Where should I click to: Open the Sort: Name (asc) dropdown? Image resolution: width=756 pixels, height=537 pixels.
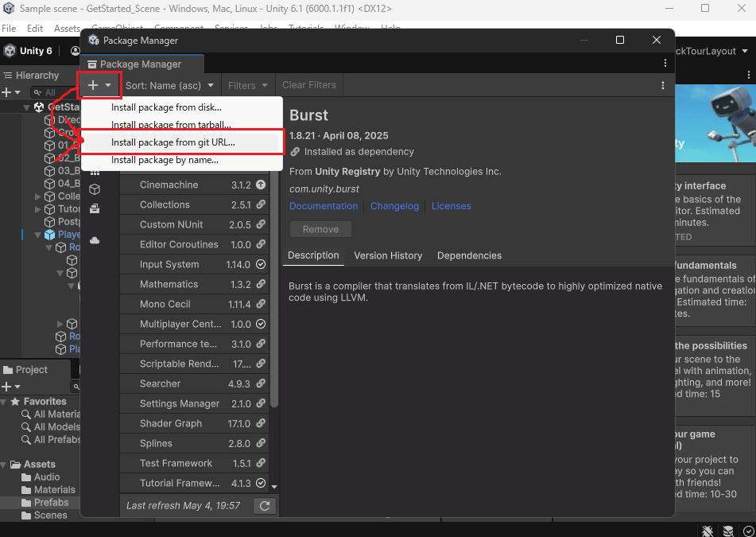[x=169, y=85]
